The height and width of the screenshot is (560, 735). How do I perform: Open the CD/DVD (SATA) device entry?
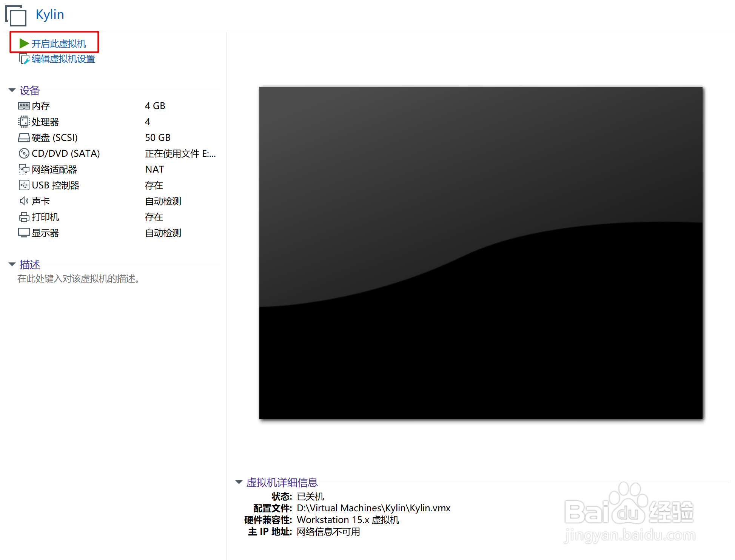click(66, 153)
